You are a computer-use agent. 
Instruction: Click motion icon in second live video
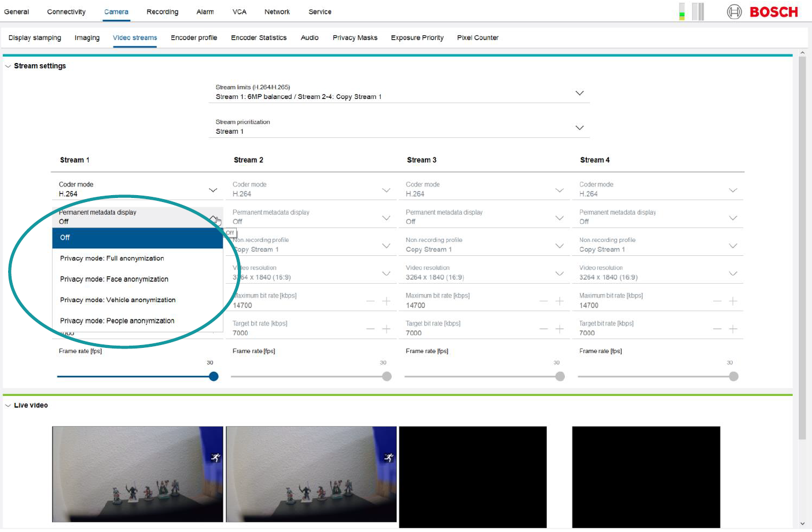coord(389,458)
